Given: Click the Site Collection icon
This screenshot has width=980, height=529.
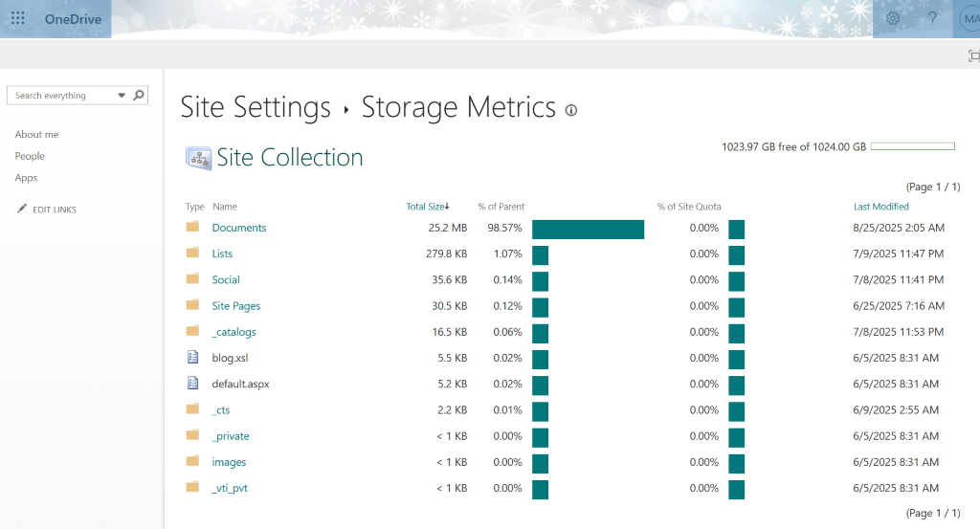Looking at the screenshot, I should click(198, 159).
